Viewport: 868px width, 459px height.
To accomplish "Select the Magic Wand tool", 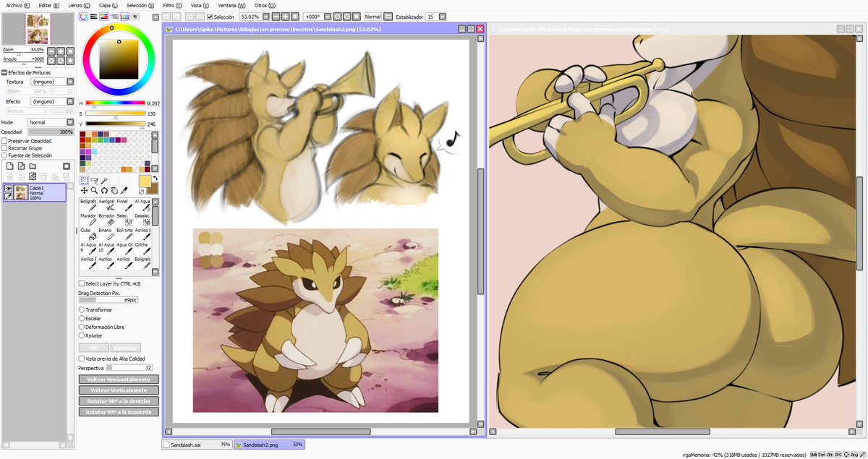I will (104, 181).
